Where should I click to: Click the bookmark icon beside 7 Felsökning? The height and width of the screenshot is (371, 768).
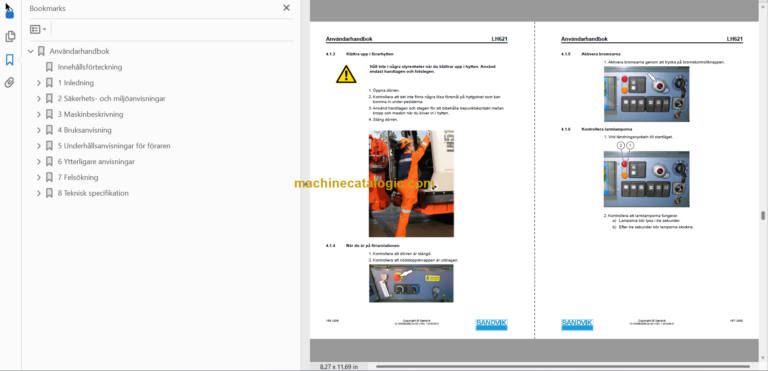[x=49, y=177]
